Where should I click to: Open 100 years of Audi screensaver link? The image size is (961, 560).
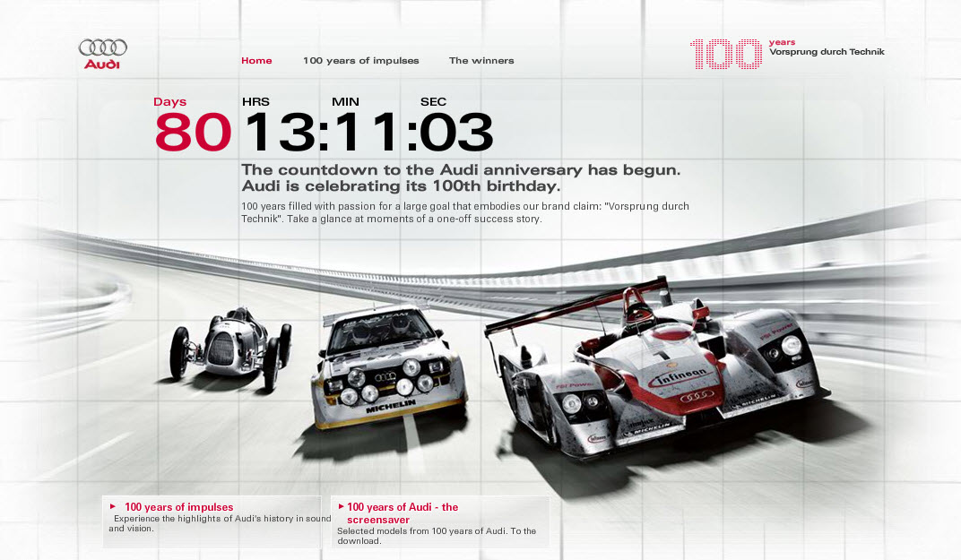point(403,513)
